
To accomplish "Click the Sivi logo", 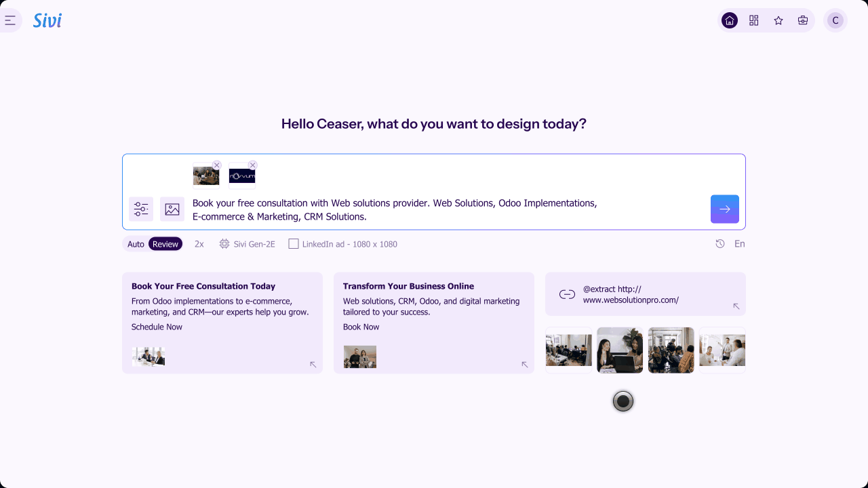I will [47, 20].
